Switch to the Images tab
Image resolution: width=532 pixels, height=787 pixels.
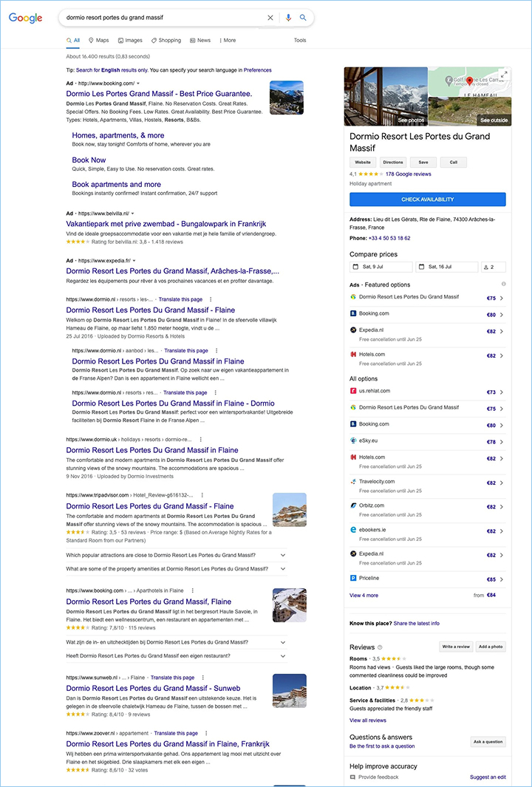[131, 40]
